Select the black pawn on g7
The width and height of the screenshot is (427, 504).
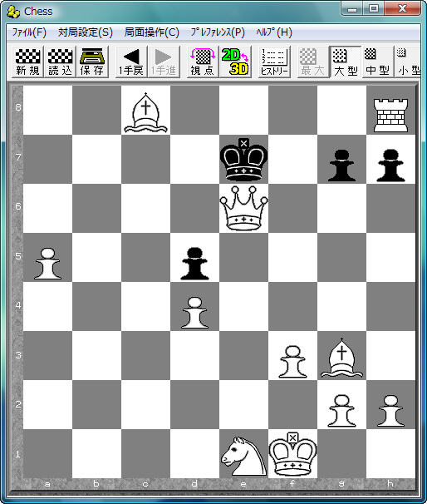click(341, 166)
